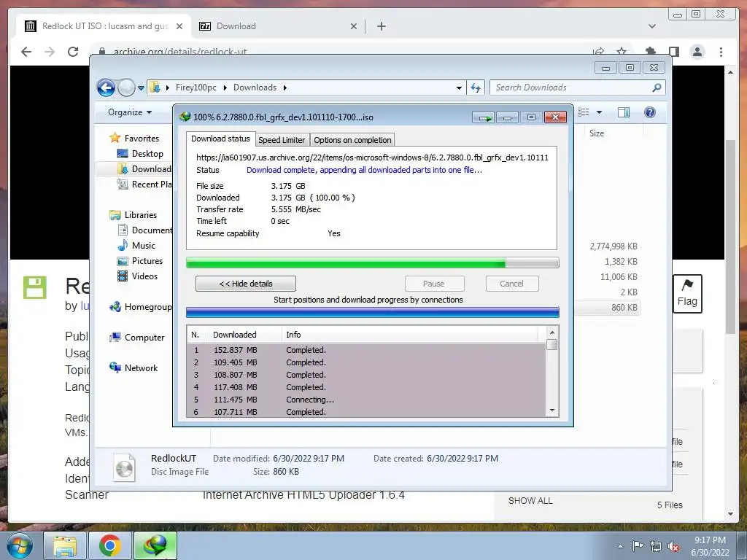Click the IDM arrow button in download dialog title bar

(484, 117)
